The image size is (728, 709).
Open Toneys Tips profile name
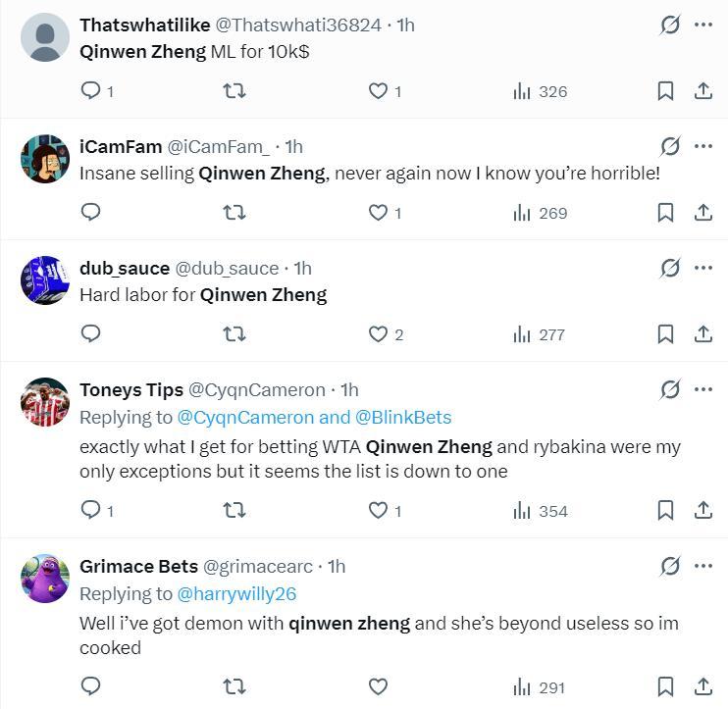pyautogui.click(x=131, y=389)
